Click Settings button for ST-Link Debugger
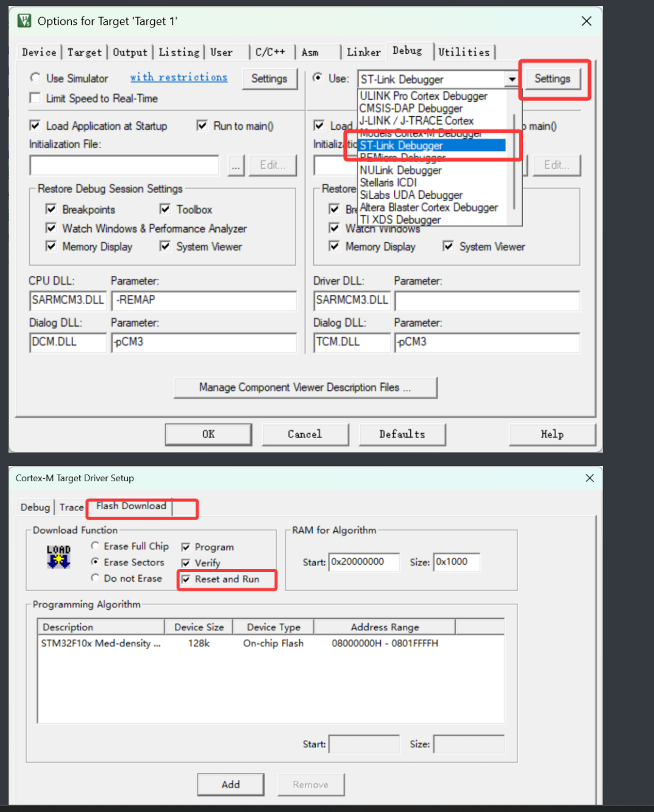 coord(552,79)
